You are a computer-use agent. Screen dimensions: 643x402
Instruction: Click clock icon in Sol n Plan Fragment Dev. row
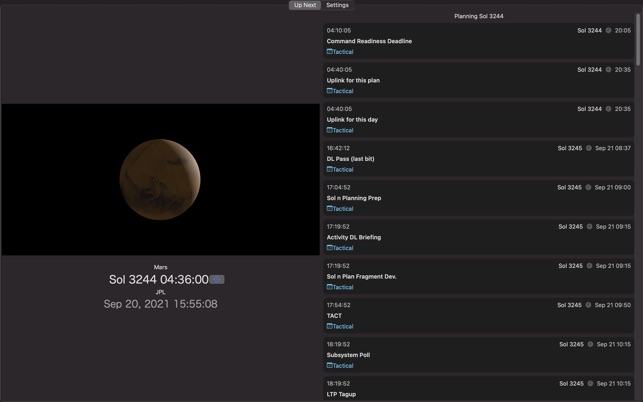tap(590, 266)
